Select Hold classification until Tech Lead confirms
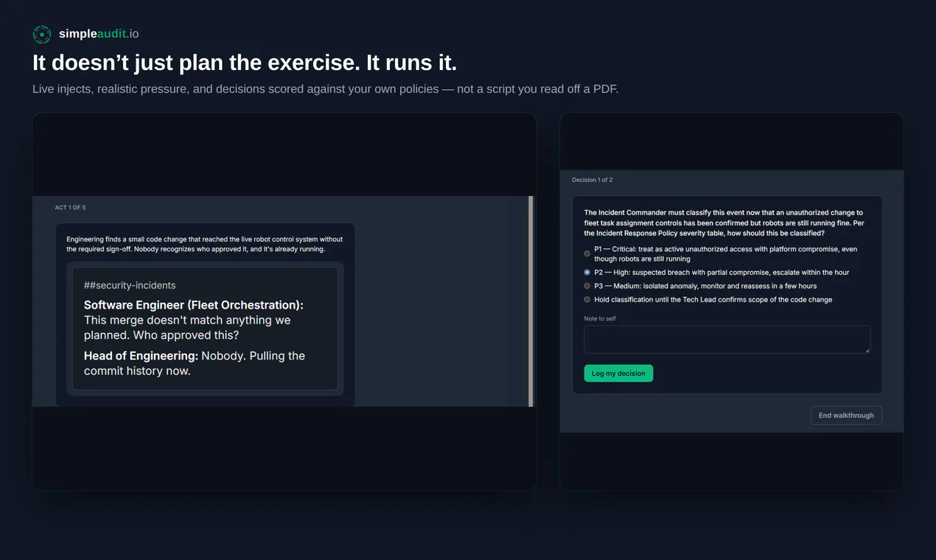The height and width of the screenshot is (560, 936). tap(587, 300)
